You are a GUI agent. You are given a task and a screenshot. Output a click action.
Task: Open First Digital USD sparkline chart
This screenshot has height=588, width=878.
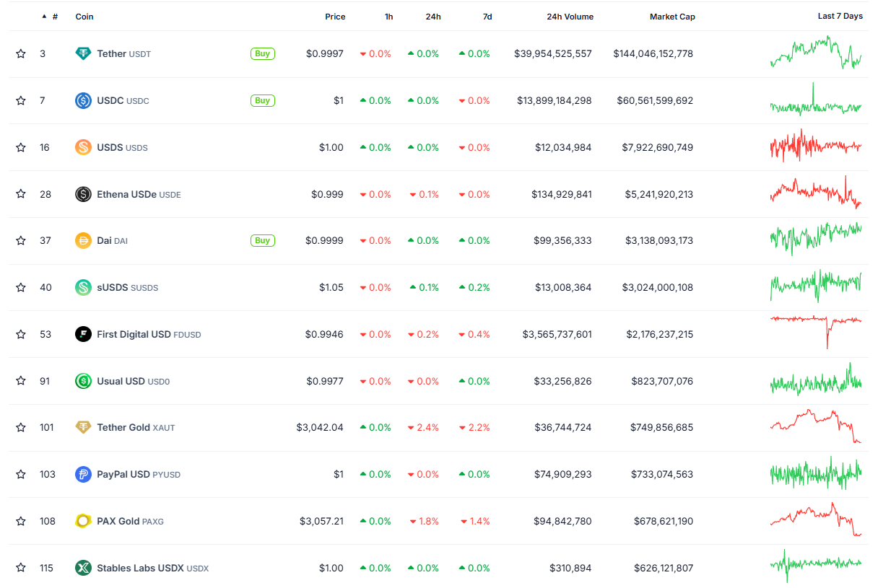(x=816, y=331)
